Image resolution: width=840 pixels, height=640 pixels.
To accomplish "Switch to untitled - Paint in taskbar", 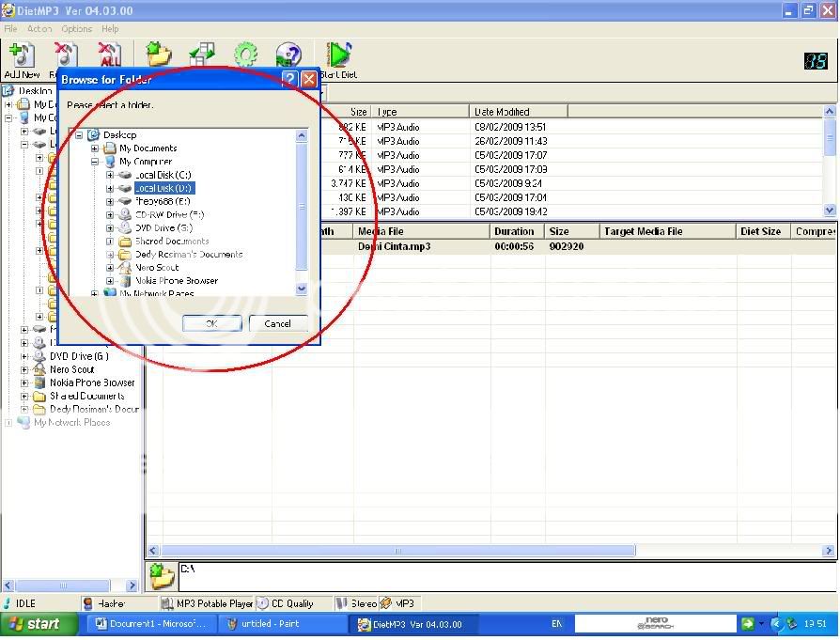I will [282, 624].
